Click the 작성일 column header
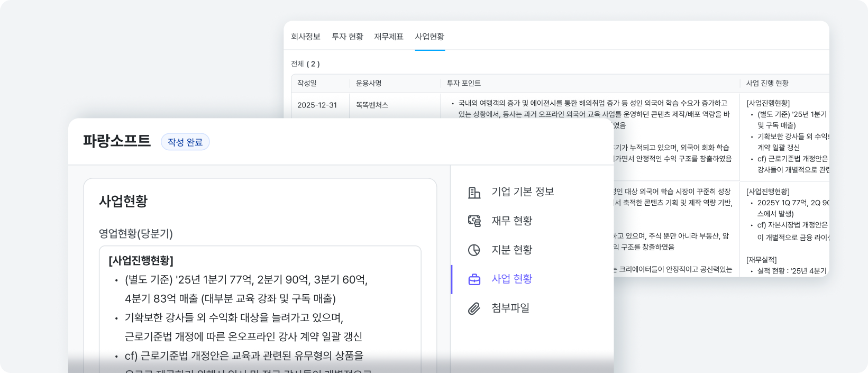 tap(307, 83)
